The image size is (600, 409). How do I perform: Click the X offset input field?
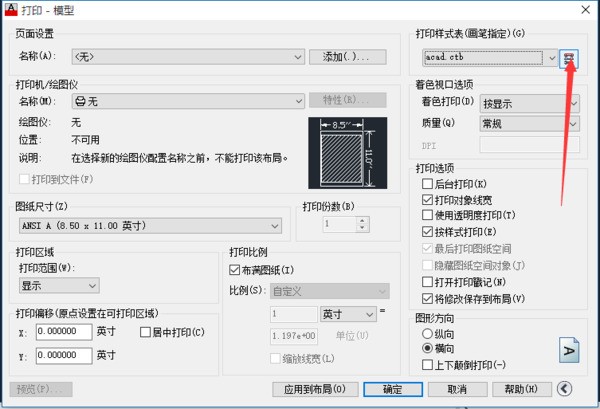[64, 332]
